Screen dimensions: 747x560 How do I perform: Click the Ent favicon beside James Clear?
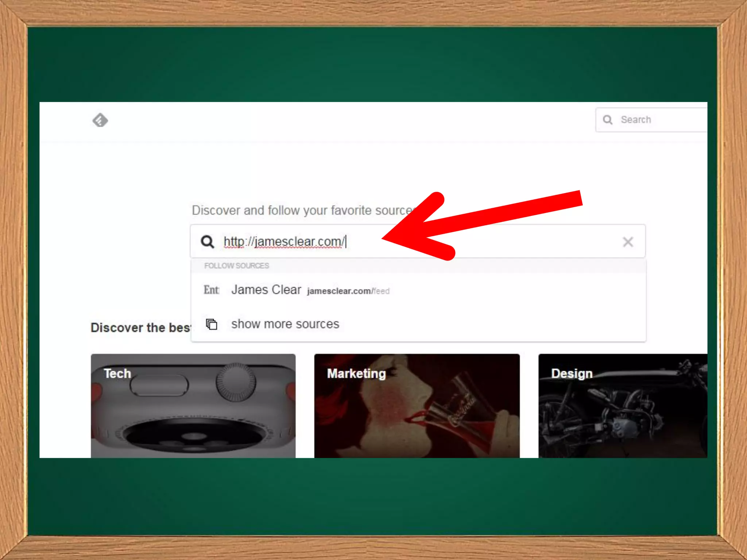pos(211,290)
